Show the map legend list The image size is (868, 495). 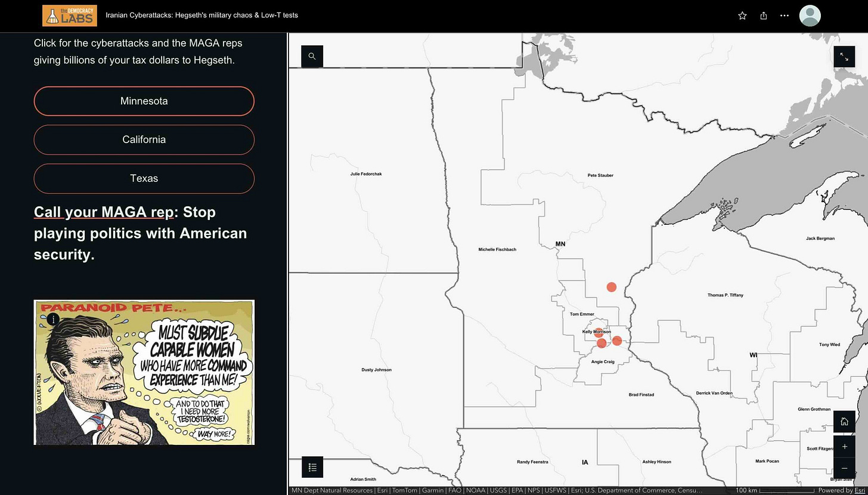click(x=312, y=467)
